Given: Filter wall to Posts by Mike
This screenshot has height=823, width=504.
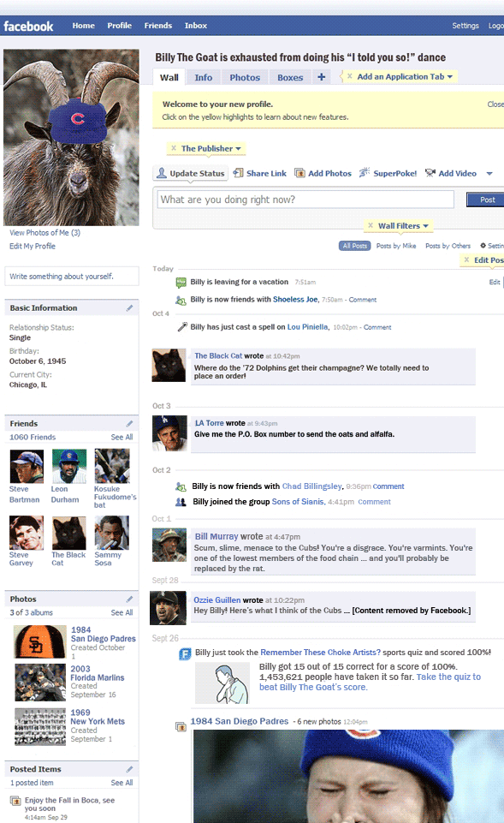Looking at the screenshot, I should 396,246.
